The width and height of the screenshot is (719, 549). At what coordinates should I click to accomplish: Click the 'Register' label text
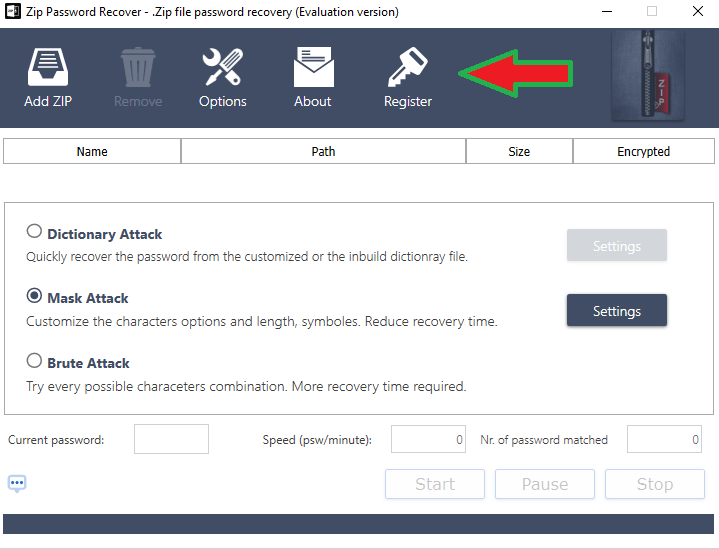pyautogui.click(x=408, y=101)
